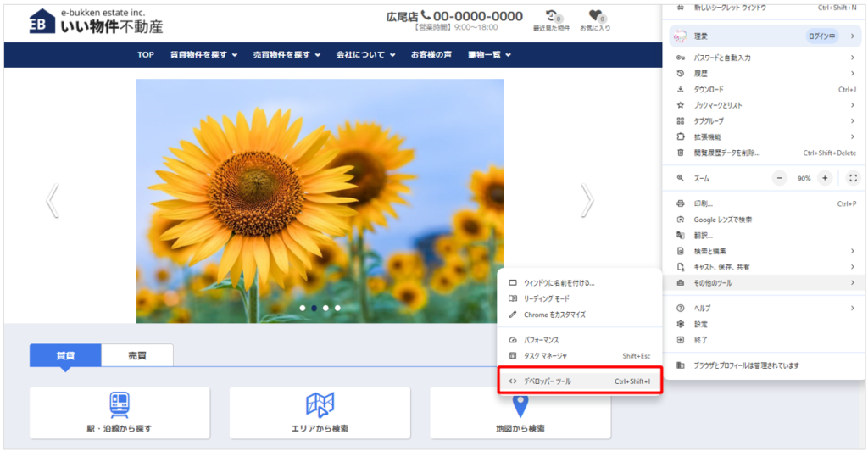Click the 最近見た物件 history icon
This screenshot has width=868, height=451.
[x=552, y=16]
